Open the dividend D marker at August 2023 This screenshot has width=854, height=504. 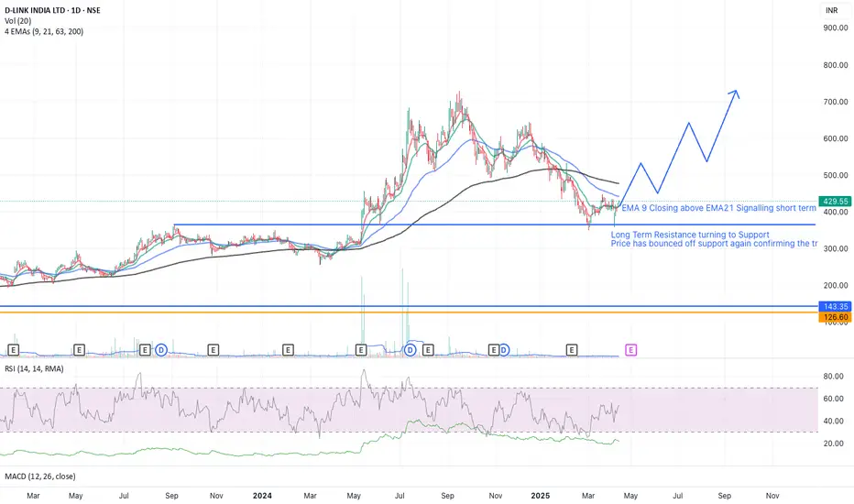pos(160,350)
